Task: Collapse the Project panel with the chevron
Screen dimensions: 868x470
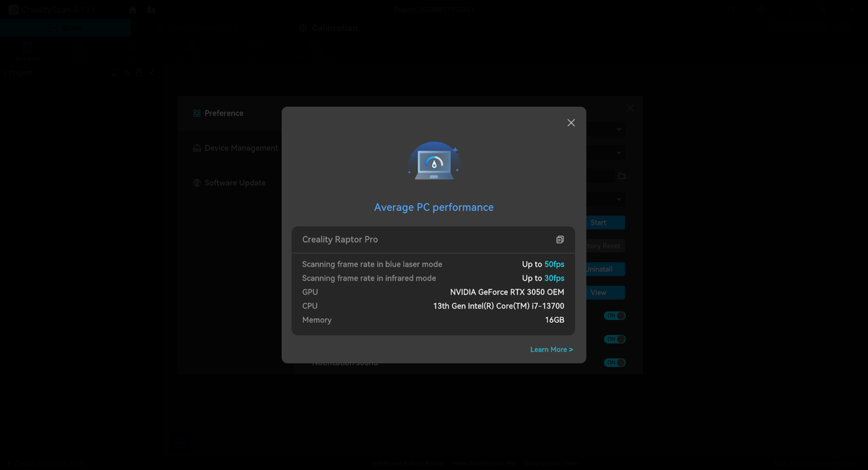Action: [152, 73]
